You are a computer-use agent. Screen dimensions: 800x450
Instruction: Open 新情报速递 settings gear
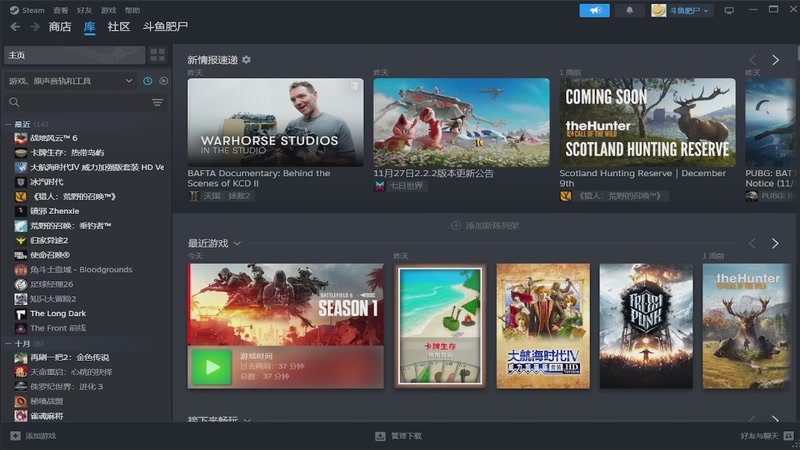click(246, 60)
